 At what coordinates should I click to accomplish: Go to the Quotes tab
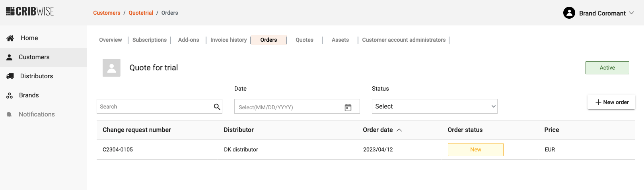click(x=304, y=40)
